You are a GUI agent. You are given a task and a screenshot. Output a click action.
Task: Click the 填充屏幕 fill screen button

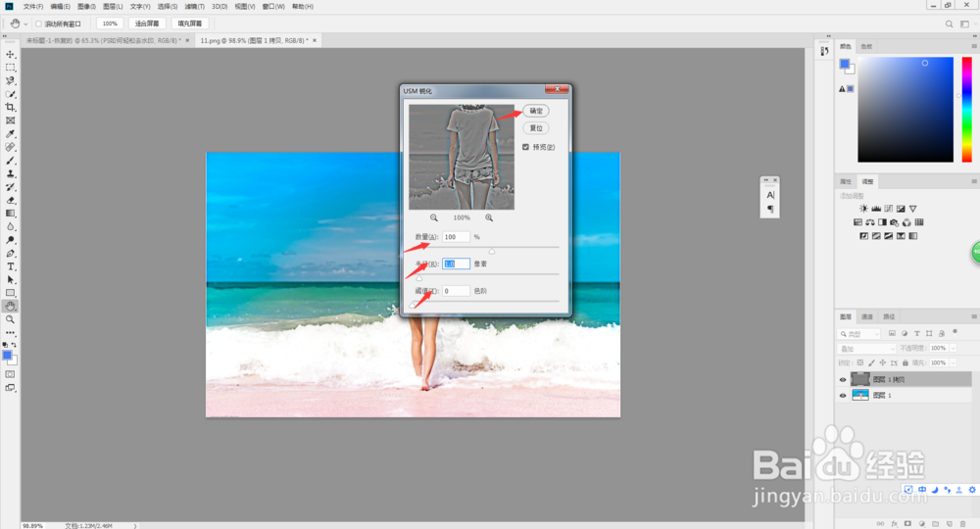(x=189, y=24)
